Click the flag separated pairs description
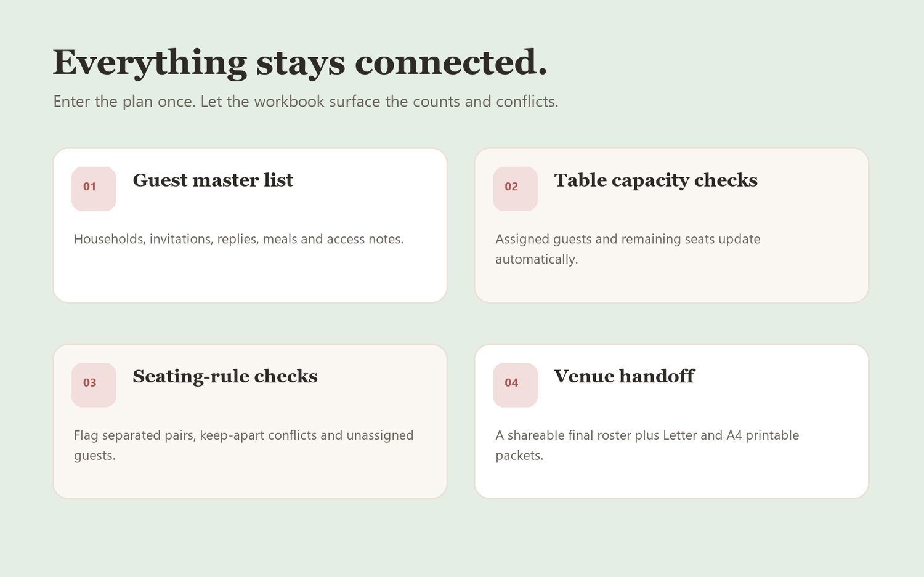This screenshot has height=577, width=924. click(x=243, y=445)
